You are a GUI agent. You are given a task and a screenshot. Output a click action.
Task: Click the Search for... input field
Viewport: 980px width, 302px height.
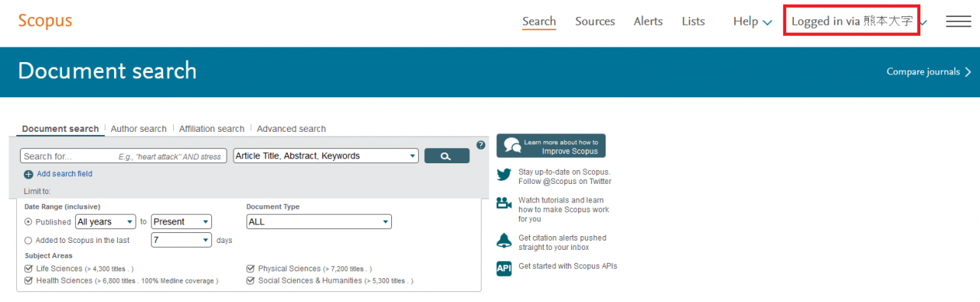coord(123,156)
